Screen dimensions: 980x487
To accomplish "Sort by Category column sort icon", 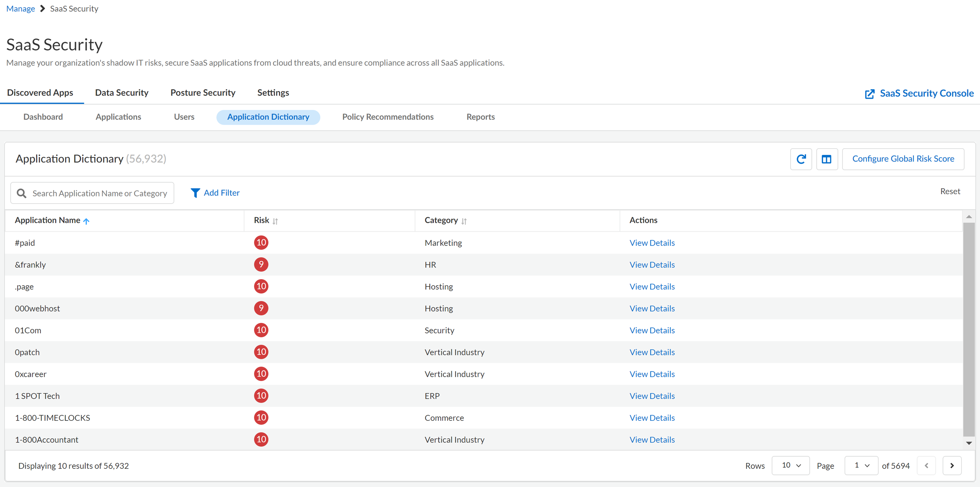I will pos(464,221).
